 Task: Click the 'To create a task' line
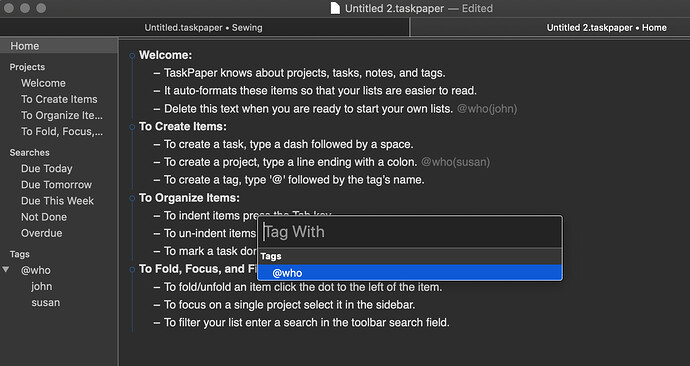pos(289,144)
